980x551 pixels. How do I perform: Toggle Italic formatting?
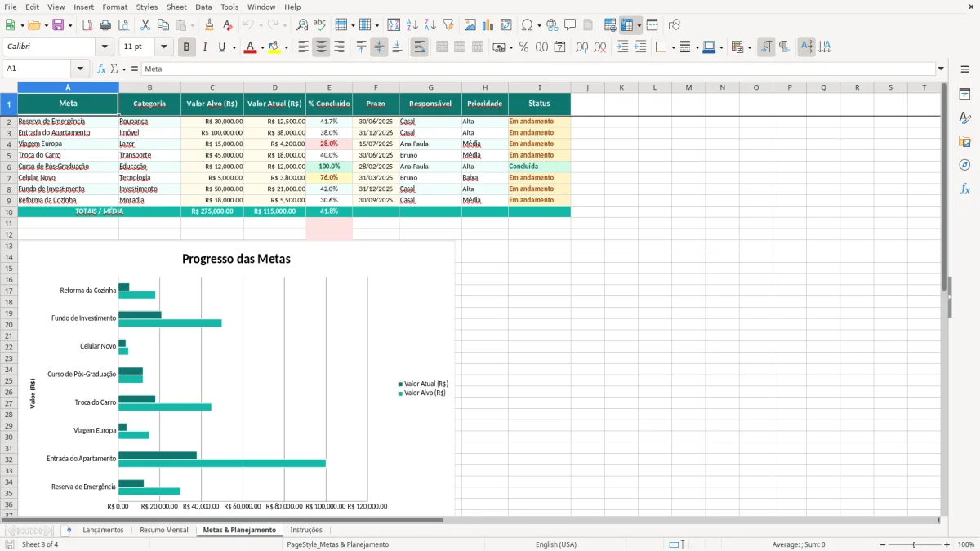[204, 47]
